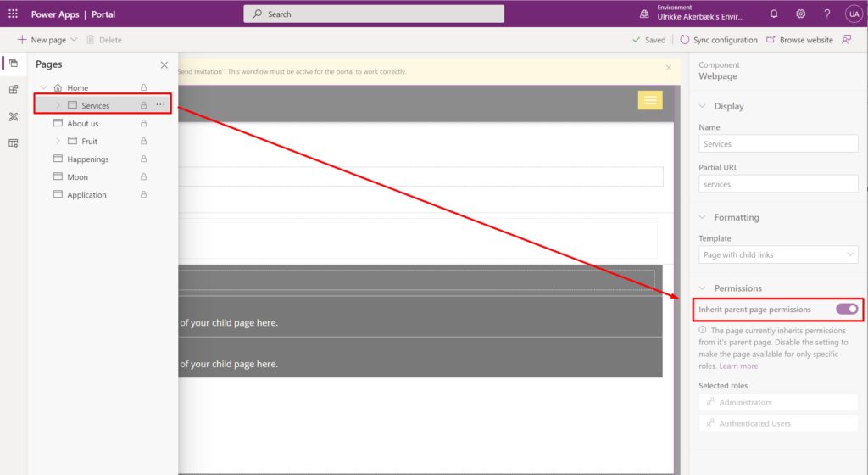Open the Table settings icon in left rail

coord(14,143)
